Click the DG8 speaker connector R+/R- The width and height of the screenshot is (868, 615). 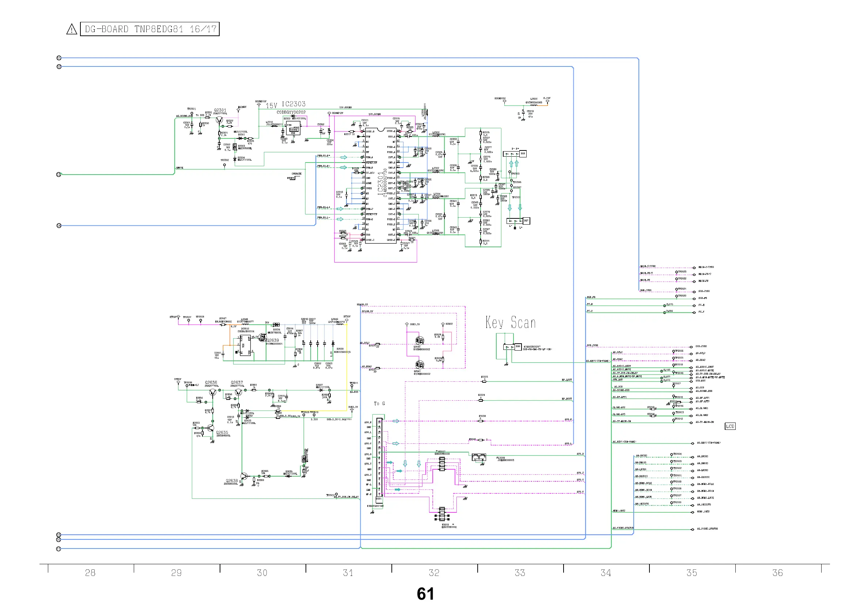pos(514,154)
